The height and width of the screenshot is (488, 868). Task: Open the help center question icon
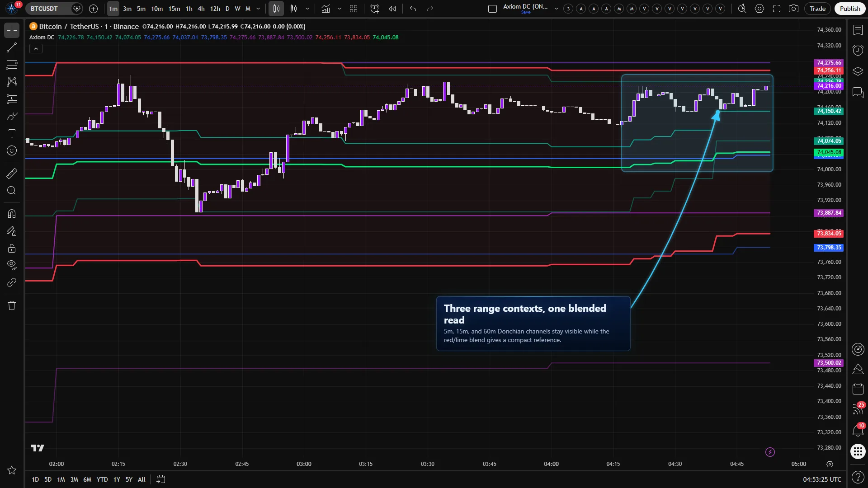(x=858, y=477)
